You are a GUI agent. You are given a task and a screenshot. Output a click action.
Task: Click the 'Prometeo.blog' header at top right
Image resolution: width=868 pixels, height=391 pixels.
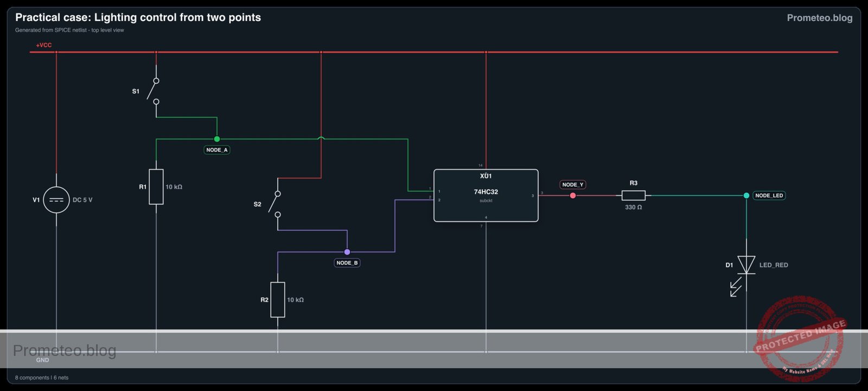pos(820,18)
